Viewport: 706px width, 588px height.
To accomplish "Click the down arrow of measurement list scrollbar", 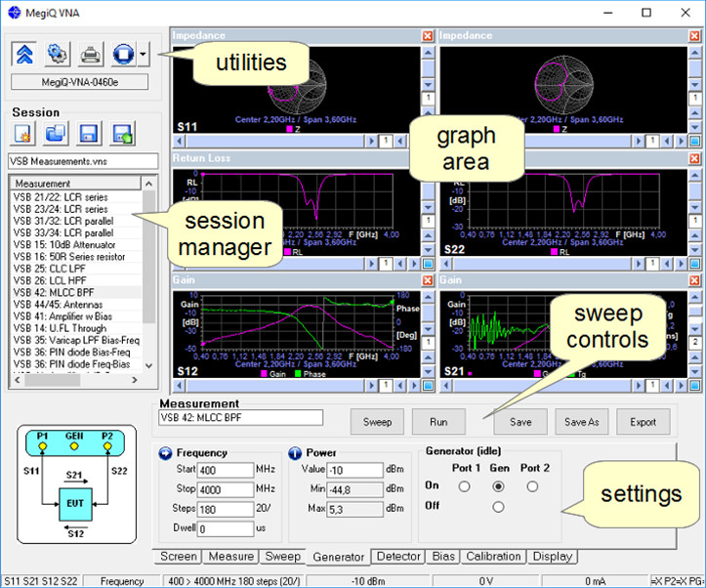I will pyautogui.click(x=149, y=366).
